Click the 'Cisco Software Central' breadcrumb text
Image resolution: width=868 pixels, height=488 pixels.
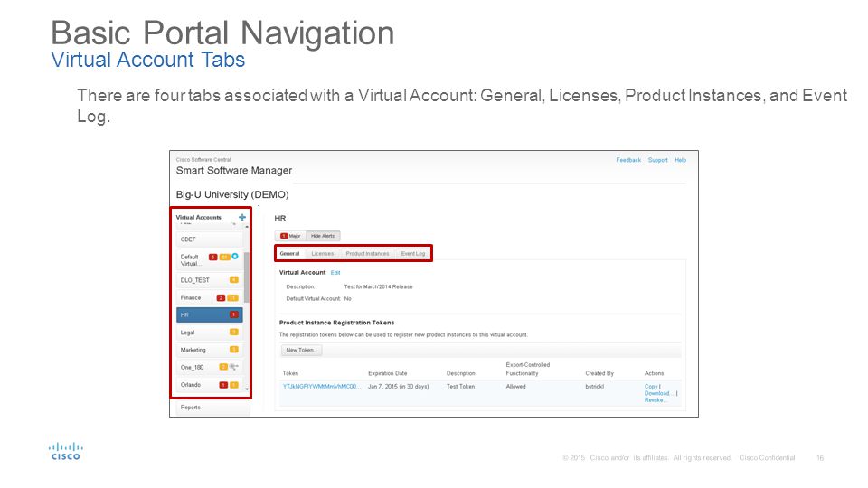203,159
